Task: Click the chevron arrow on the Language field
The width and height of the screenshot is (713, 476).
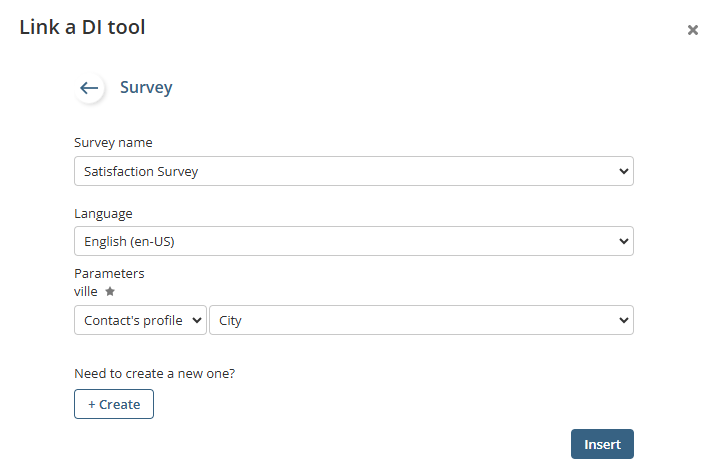Action: click(624, 241)
